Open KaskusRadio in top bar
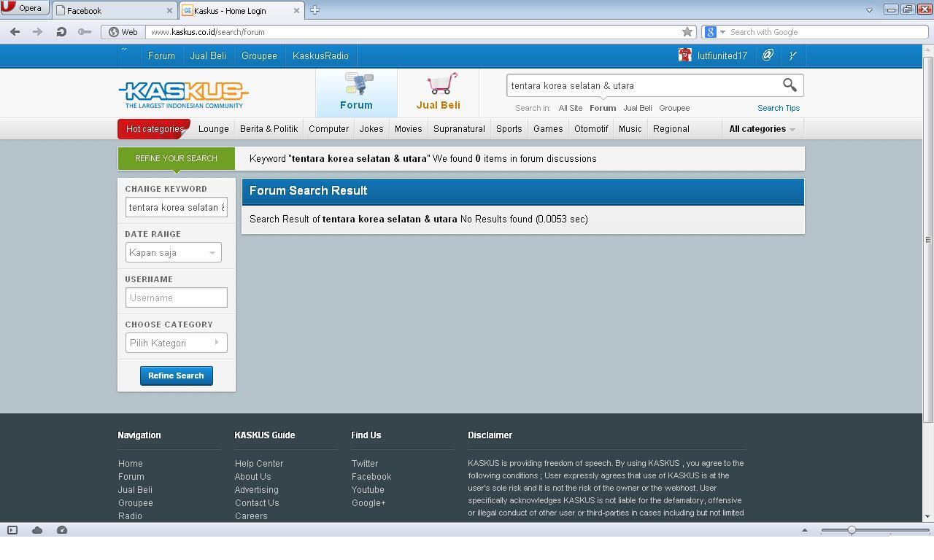This screenshot has height=560, width=934. point(320,55)
